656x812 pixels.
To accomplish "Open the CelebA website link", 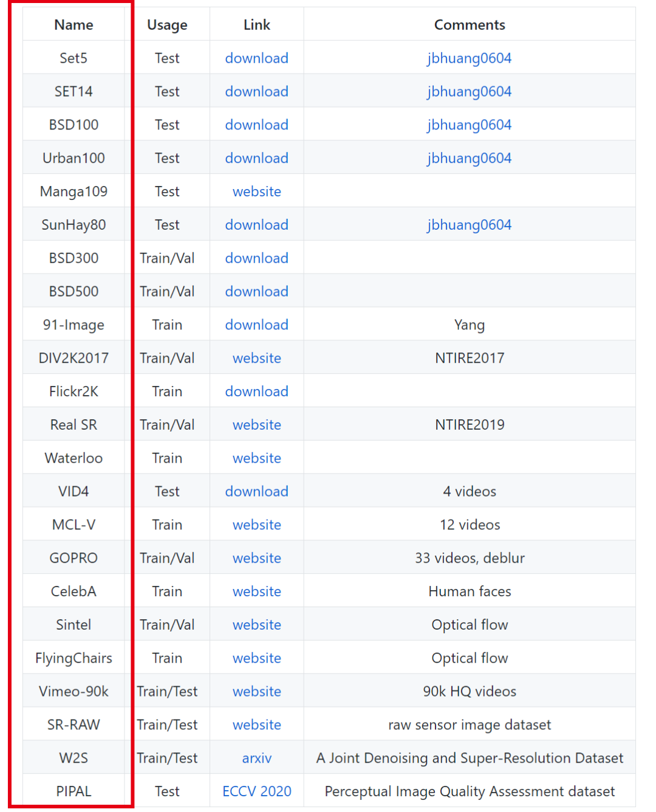I will [256, 592].
